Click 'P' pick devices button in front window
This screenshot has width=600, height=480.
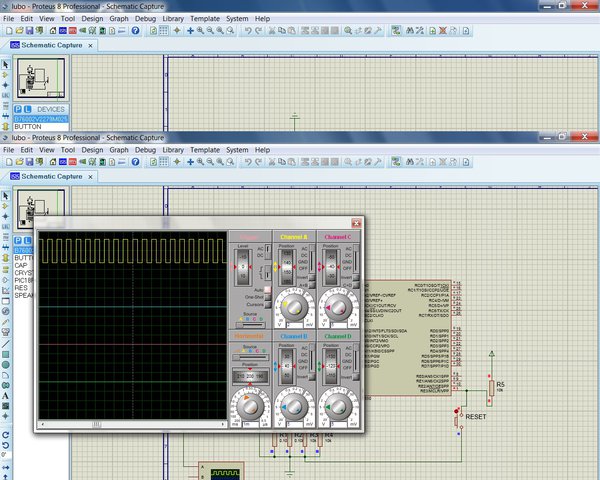tap(18, 240)
